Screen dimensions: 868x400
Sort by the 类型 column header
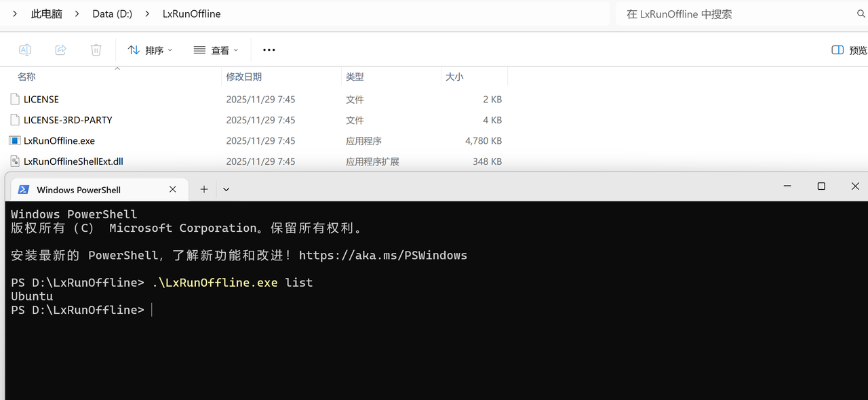(x=391, y=77)
